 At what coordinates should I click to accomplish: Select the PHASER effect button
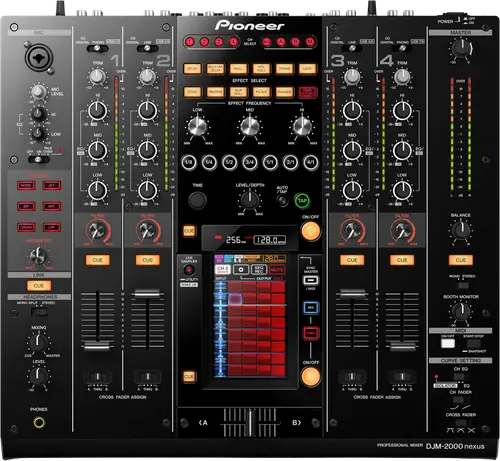pyautogui.click(x=284, y=92)
